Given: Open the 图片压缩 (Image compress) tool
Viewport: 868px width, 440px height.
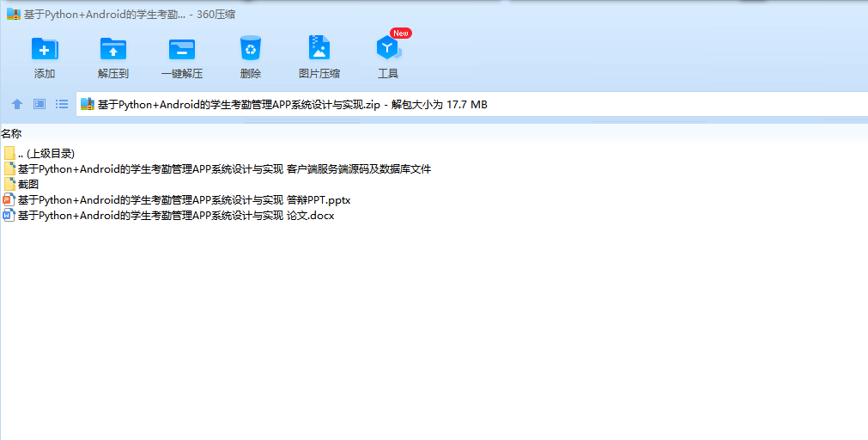Looking at the screenshot, I should point(319,48).
